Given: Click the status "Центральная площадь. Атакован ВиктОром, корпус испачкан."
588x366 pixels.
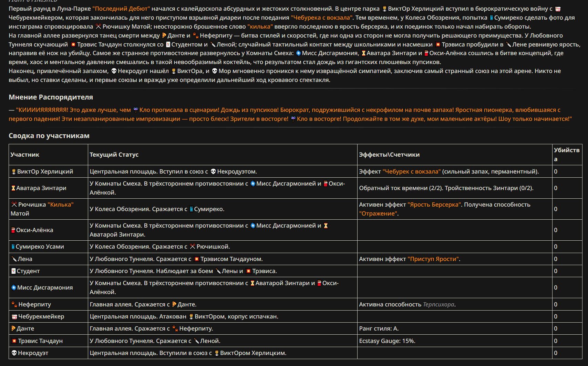Looking at the screenshot, I should tap(184, 316).
